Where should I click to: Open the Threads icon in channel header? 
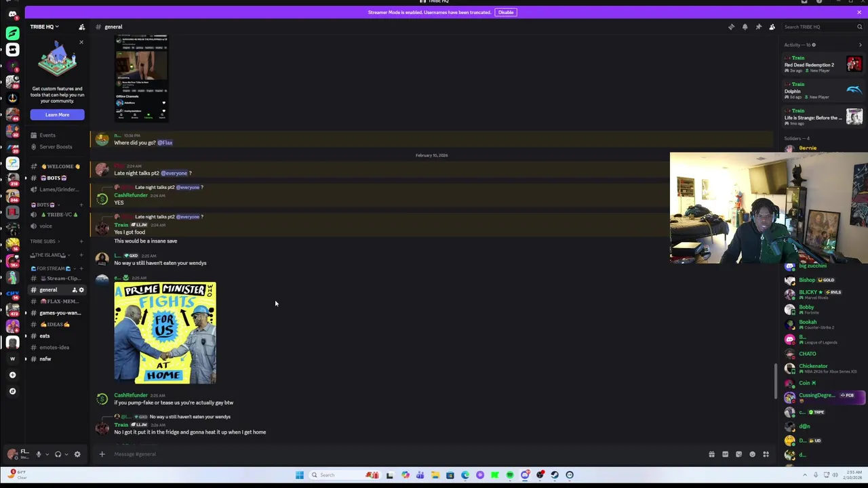coord(731,27)
